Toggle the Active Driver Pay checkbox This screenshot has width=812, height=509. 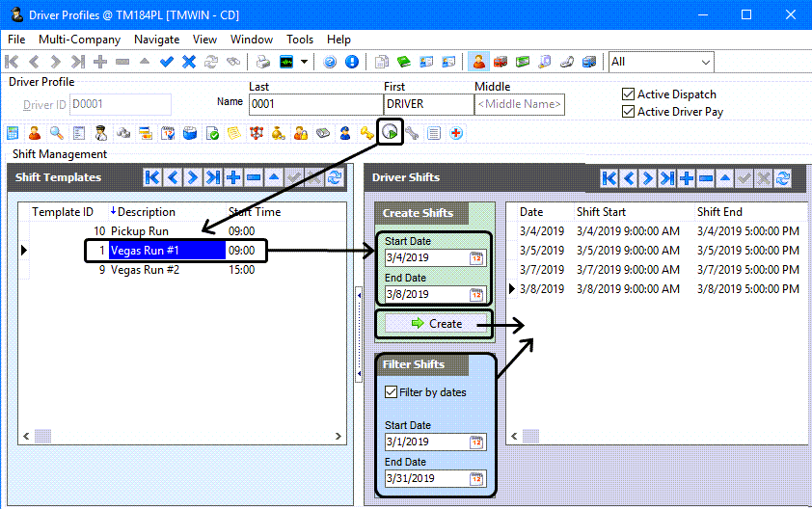click(x=628, y=111)
